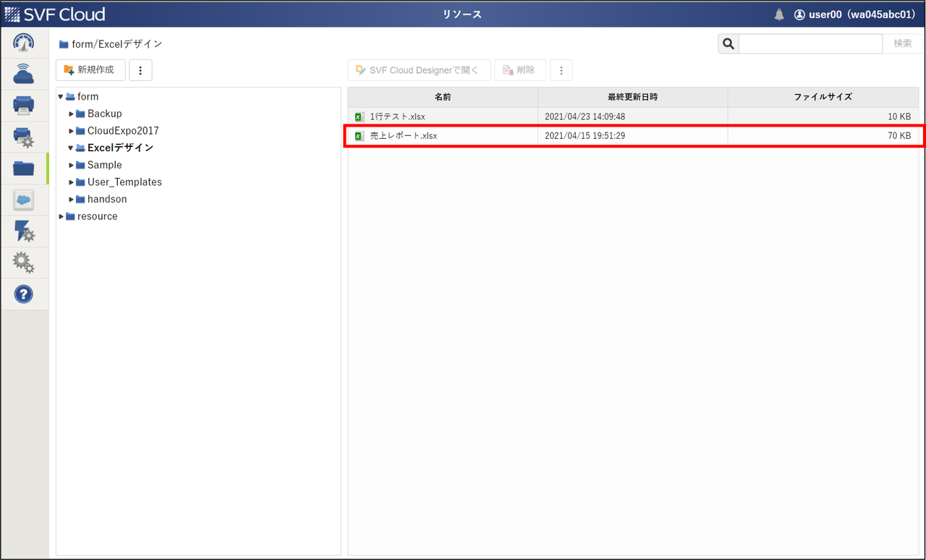Open the more options menu beside 新規作成

140,70
